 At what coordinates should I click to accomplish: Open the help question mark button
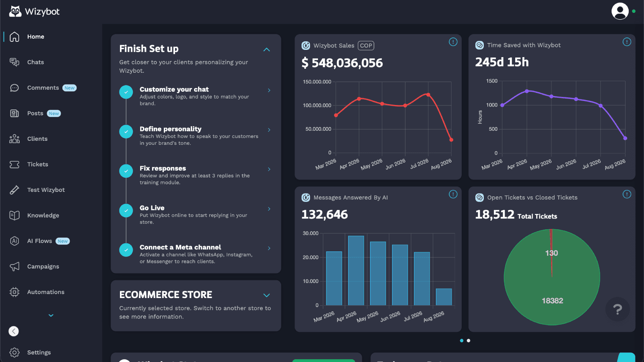tap(617, 309)
